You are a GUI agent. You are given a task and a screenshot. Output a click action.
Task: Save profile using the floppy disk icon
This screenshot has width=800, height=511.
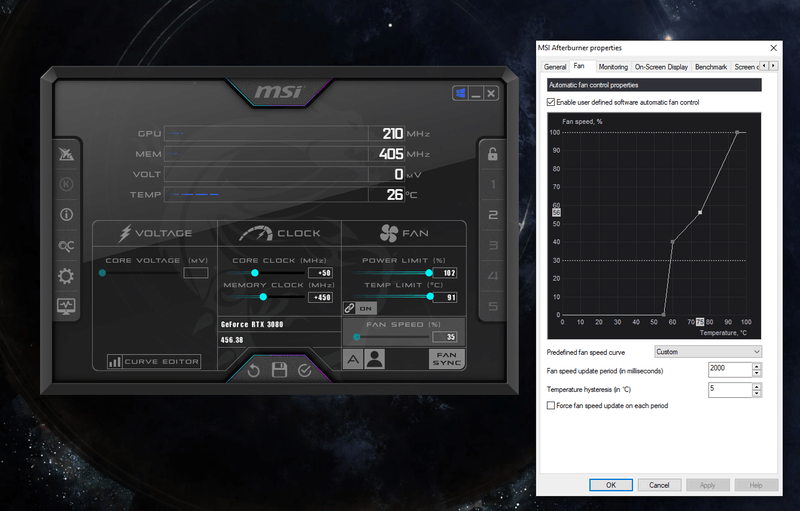(279, 370)
